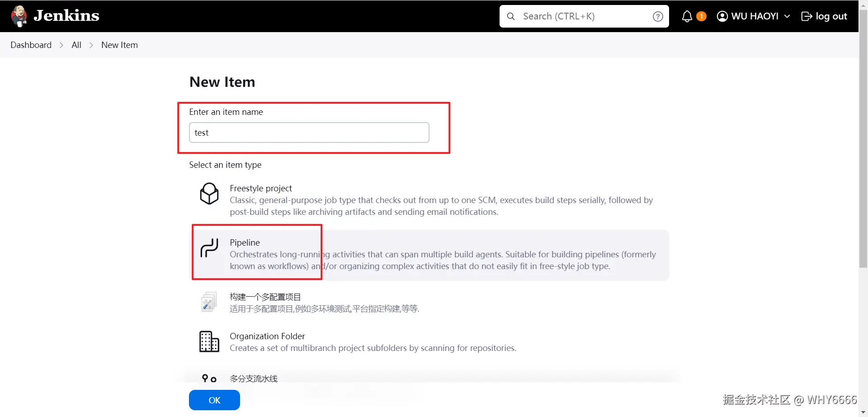868x417 pixels.
Task: Select 构建一个多配置项目 item type
Action: coord(429,302)
